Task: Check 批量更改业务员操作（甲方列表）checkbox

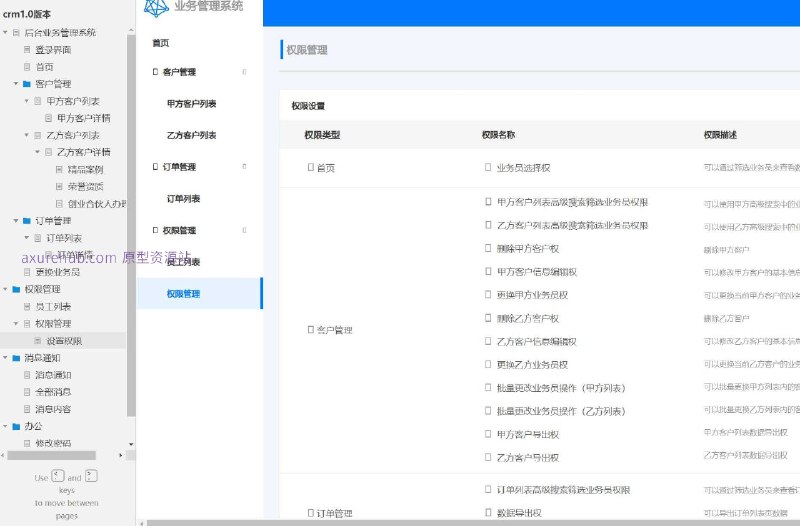Action: tap(488, 387)
